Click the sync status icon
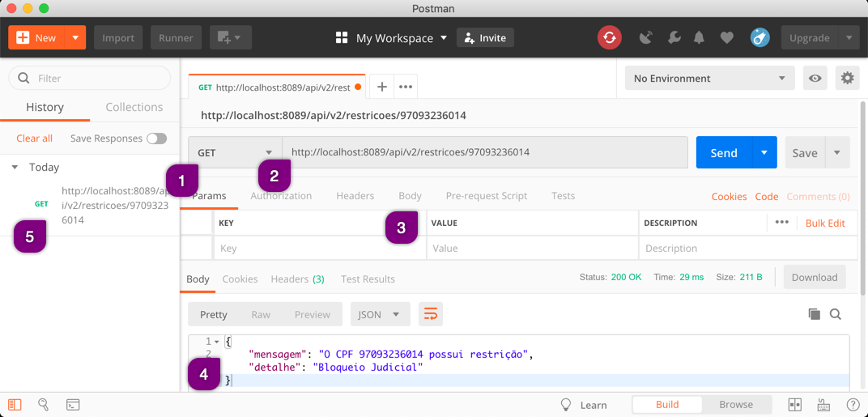This screenshot has width=868, height=417. pos(610,38)
